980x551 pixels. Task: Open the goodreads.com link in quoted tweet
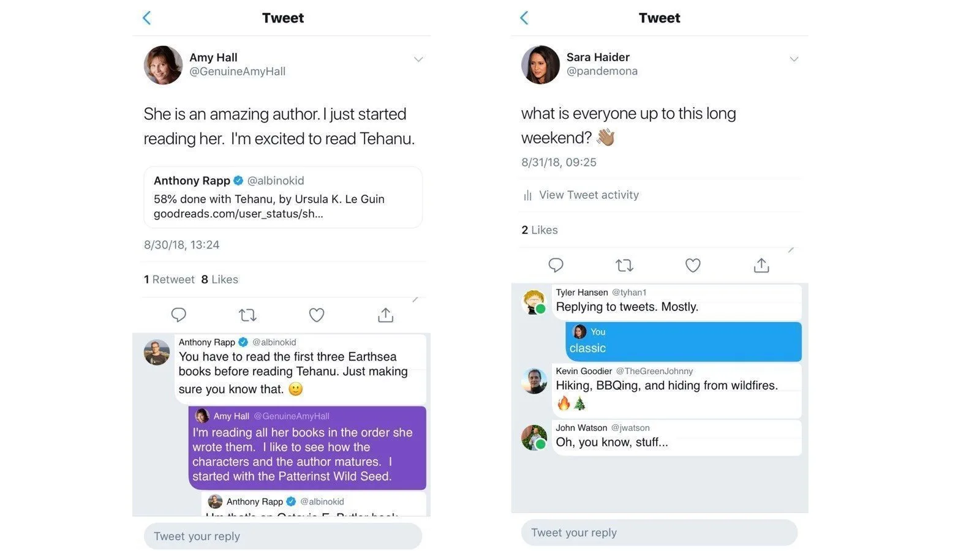tap(238, 214)
